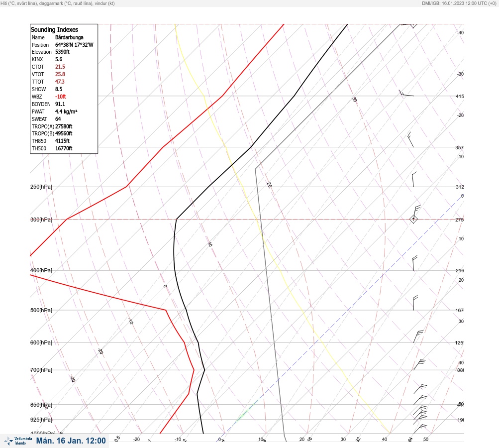Click the PWAT value 4.4 kg/m²
Image resolution: width=499 pixels, height=448 pixels.
[x=66, y=112]
